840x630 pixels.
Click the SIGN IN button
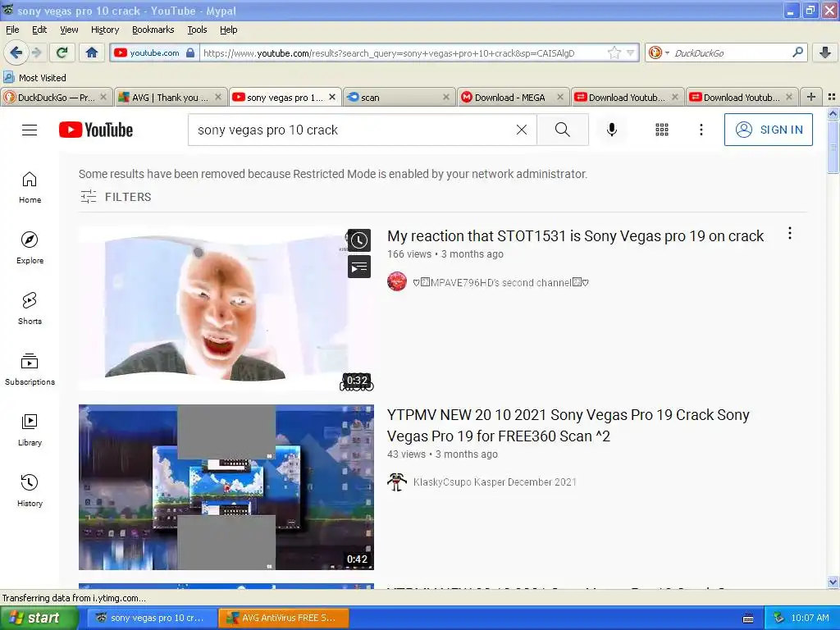[x=768, y=130]
